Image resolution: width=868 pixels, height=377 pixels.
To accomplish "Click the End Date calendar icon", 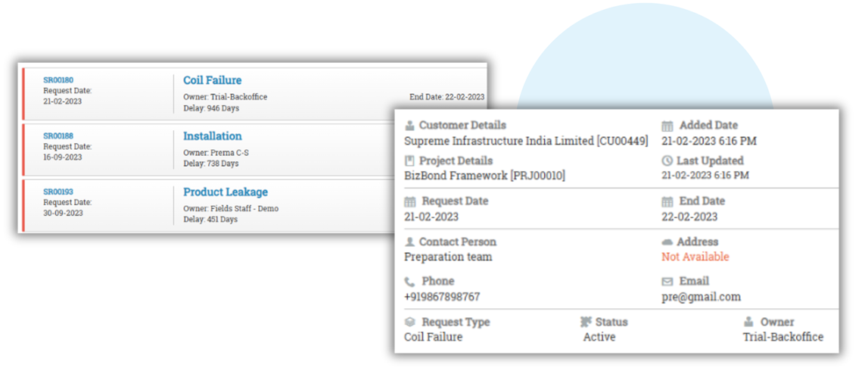I will point(667,201).
